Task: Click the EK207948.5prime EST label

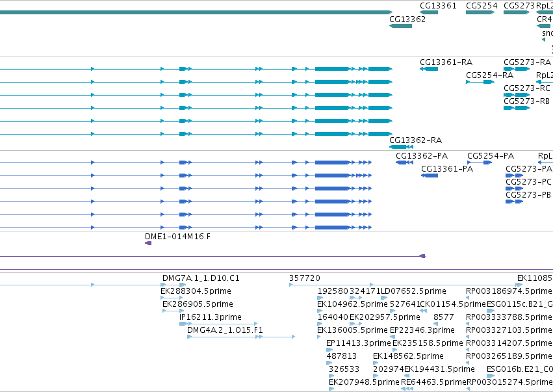Action: (364, 382)
